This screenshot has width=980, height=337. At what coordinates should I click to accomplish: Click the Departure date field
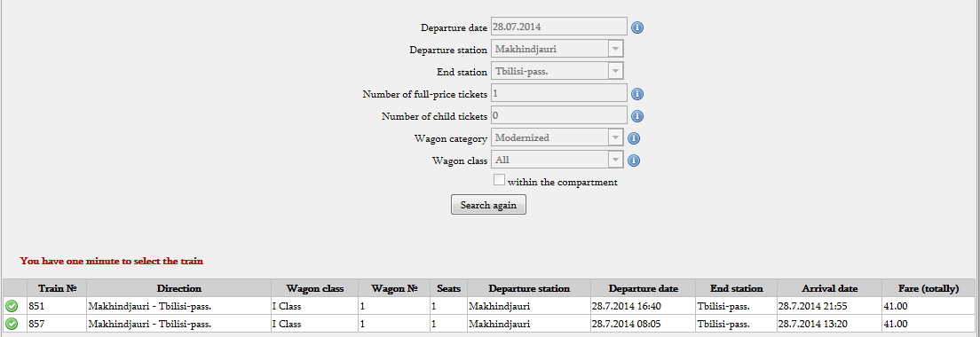pos(558,27)
